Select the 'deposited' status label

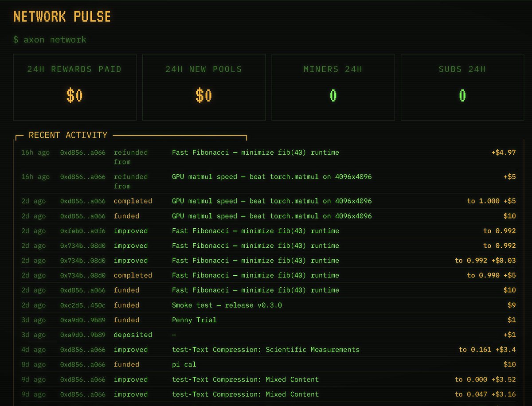point(133,335)
